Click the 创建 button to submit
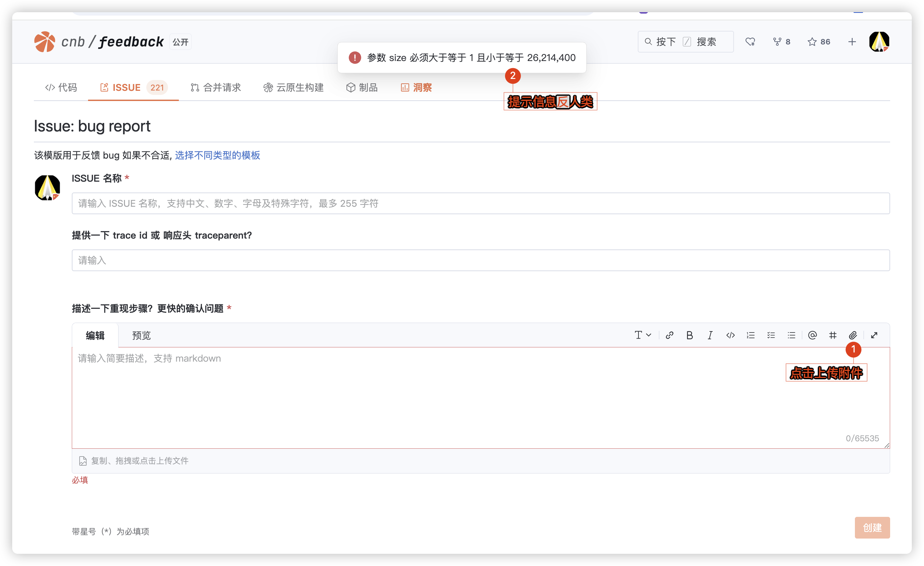Screen dimensions: 924x566 pyautogui.click(x=872, y=527)
